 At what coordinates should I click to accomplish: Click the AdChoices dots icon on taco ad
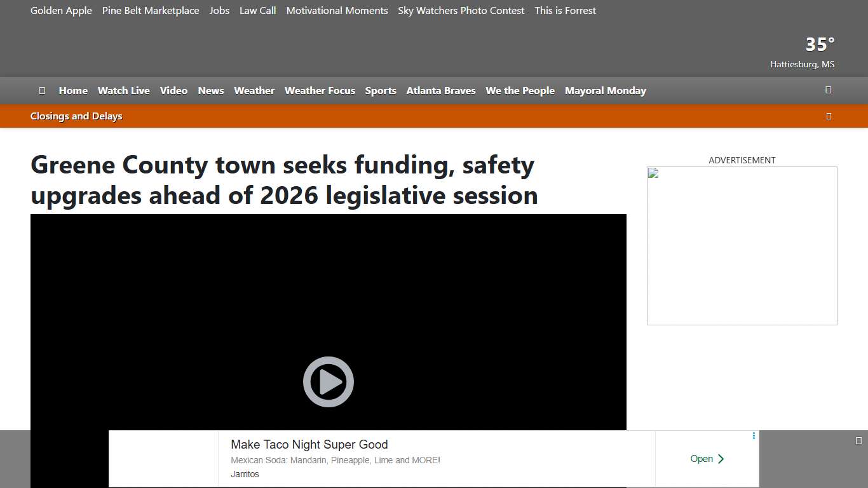point(754,436)
